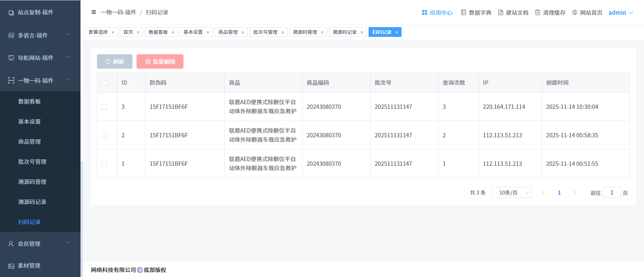Open 溯源码管理 in the sidebar menu
The image size is (644, 277).
point(32,182)
